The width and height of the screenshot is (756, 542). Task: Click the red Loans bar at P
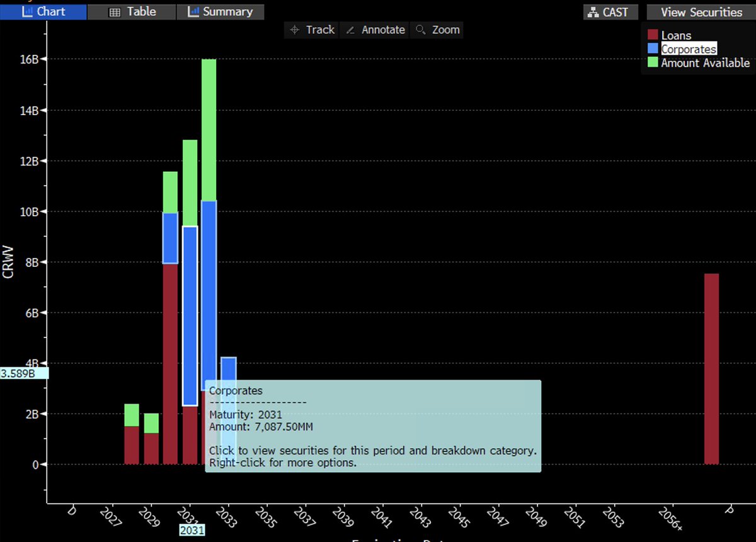(711, 369)
